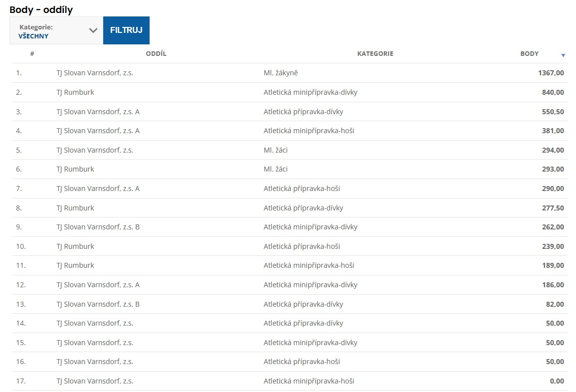
Task: Click the blue FILTRUJ button
Action: point(126,30)
